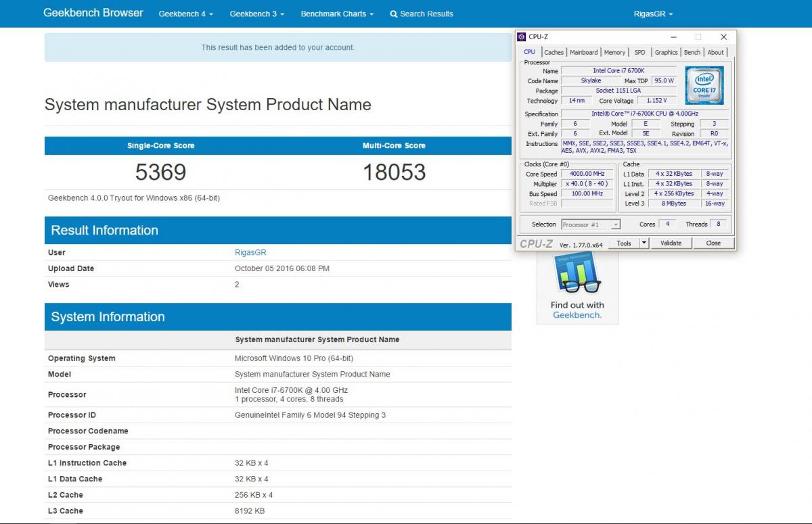Image resolution: width=812 pixels, height=524 pixels.
Task: Click the arrow next to CPU-Z Tools button
Action: point(644,243)
